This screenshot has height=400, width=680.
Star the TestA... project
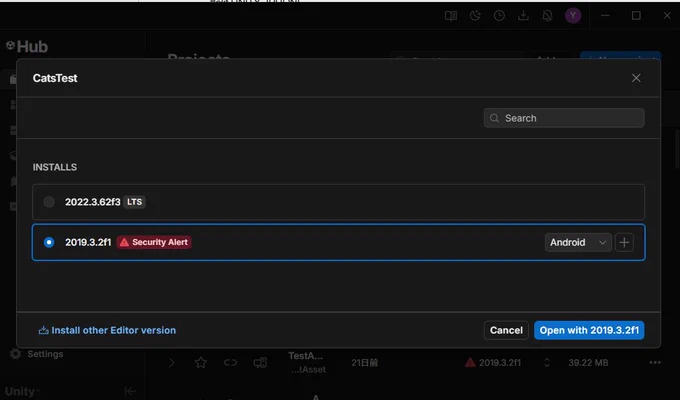coord(201,363)
